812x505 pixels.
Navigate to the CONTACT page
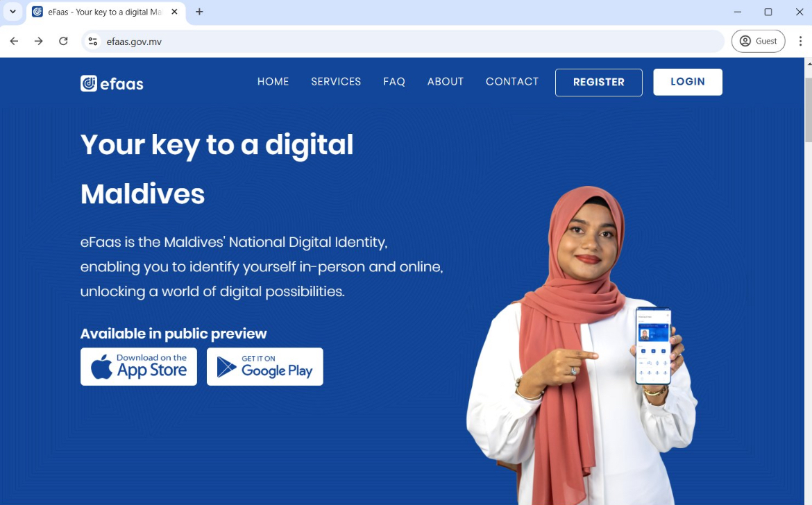click(512, 82)
